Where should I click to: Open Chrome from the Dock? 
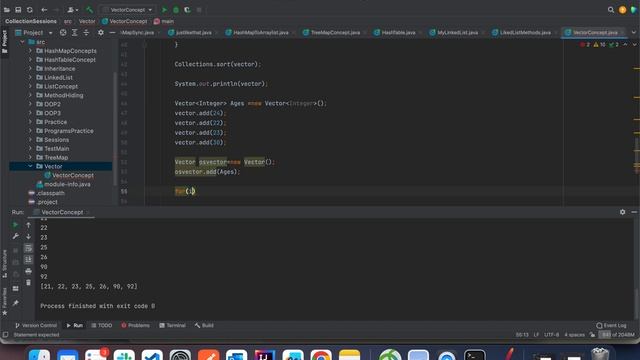pyautogui.click(x=321, y=355)
